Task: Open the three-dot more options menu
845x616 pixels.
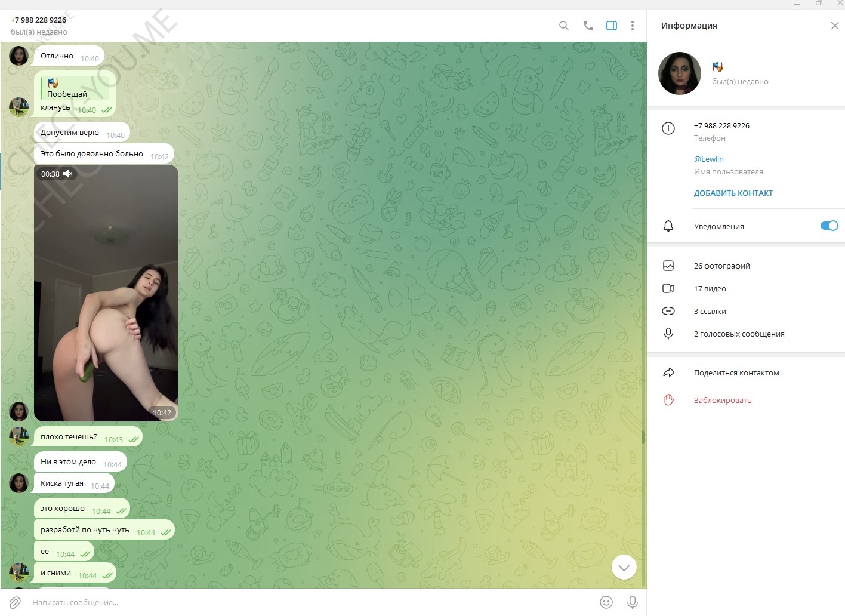Action: [633, 26]
